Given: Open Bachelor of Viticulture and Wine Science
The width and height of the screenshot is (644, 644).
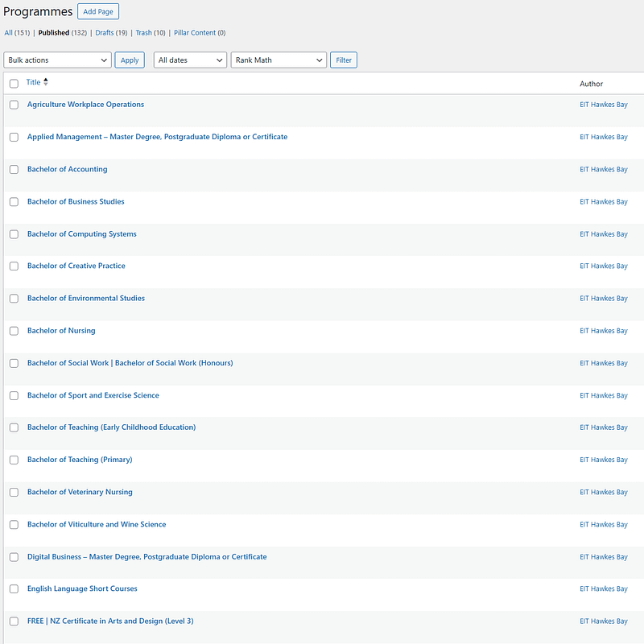Looking at the screenshot, I should [x=97, y=525].
